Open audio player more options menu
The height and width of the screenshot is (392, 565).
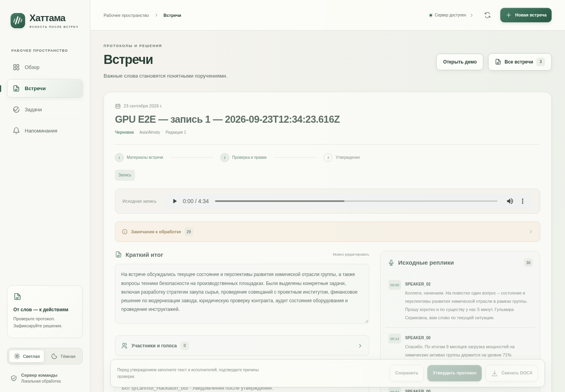click(x=523, y=201)
